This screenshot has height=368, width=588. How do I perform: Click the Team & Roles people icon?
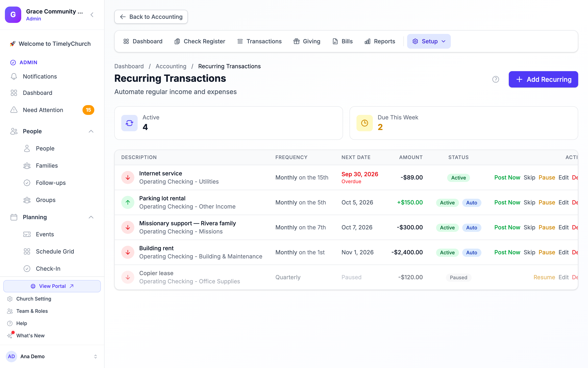[10, 311]
